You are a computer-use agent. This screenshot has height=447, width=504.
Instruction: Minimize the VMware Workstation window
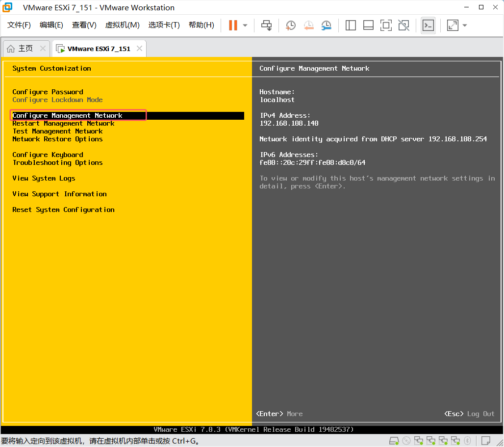click(x=466, y=7)
